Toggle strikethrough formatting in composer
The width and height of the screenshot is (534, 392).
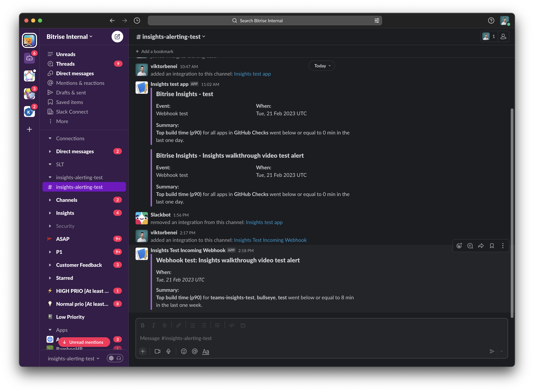(164, 325)
